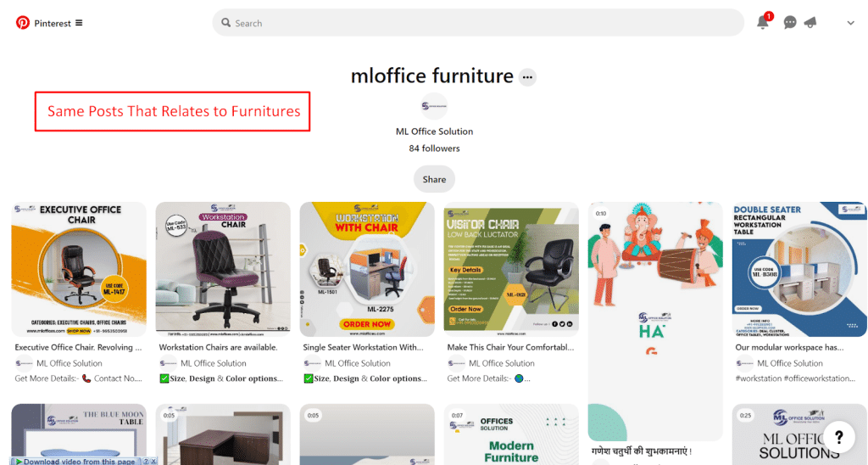Viewport: 868px width, 465px height.
Task: Click the megaphone updates icon
Action: 810,23
